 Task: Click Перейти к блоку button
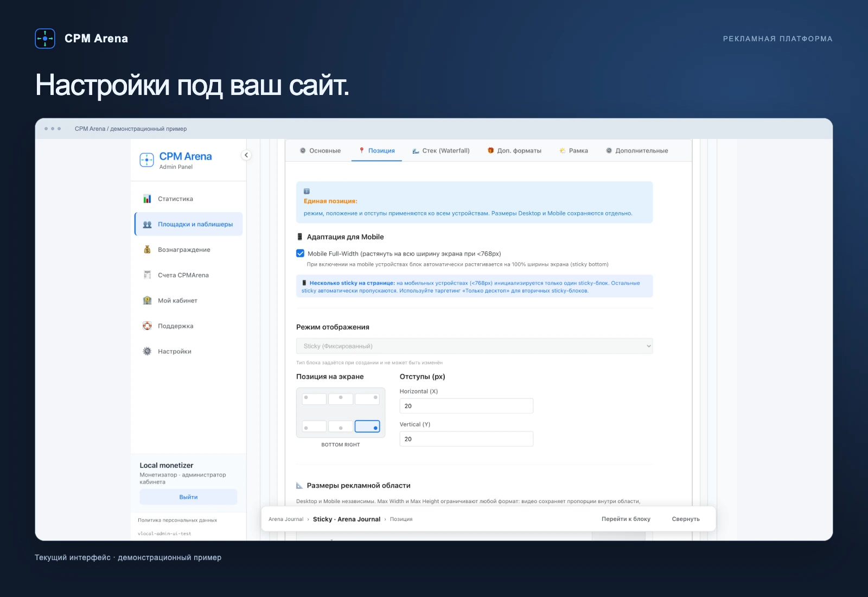pos(626,519)
